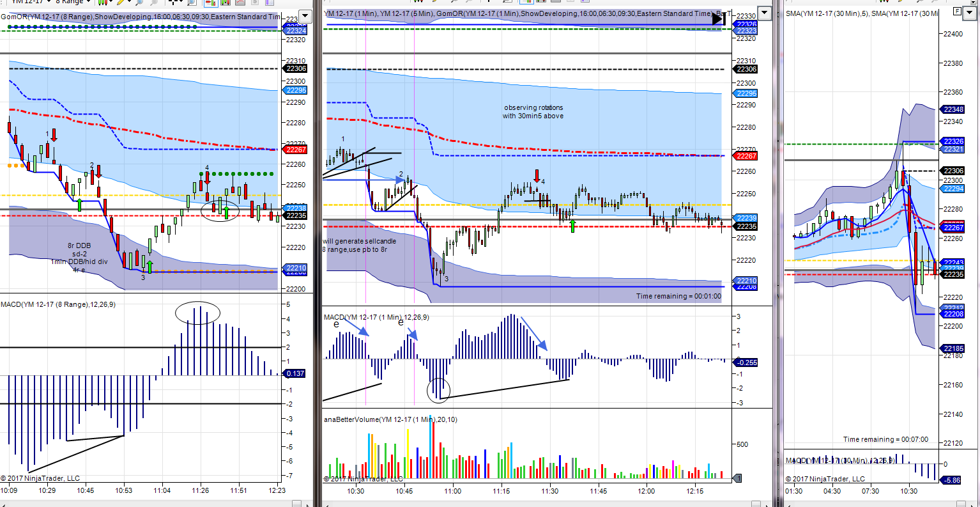Select the '8r DDB' annotation text
This screenshot has width=980, height=507.
(79, 246)
